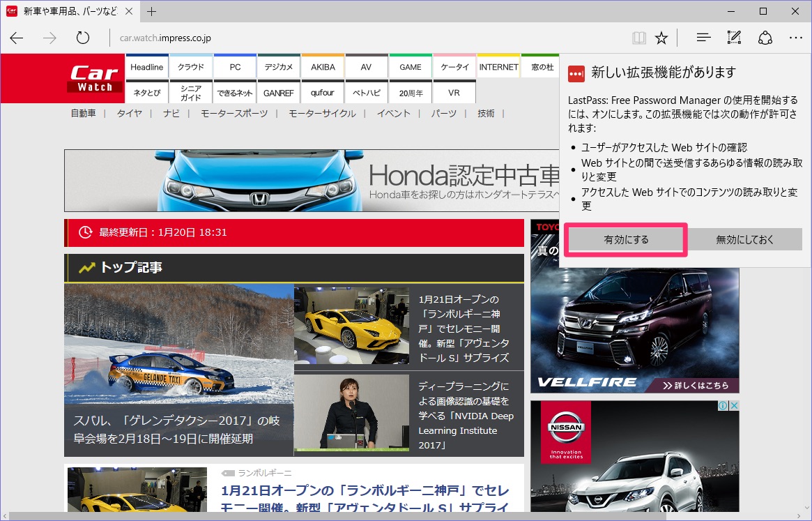Open the VR site tab

click(x=454, y=92)
